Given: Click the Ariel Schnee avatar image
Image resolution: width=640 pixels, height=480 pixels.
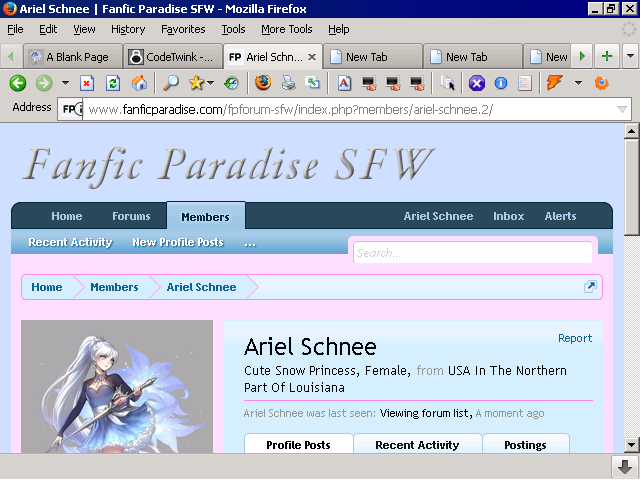Looking at the screenshot, I should (x=117, y=387).
